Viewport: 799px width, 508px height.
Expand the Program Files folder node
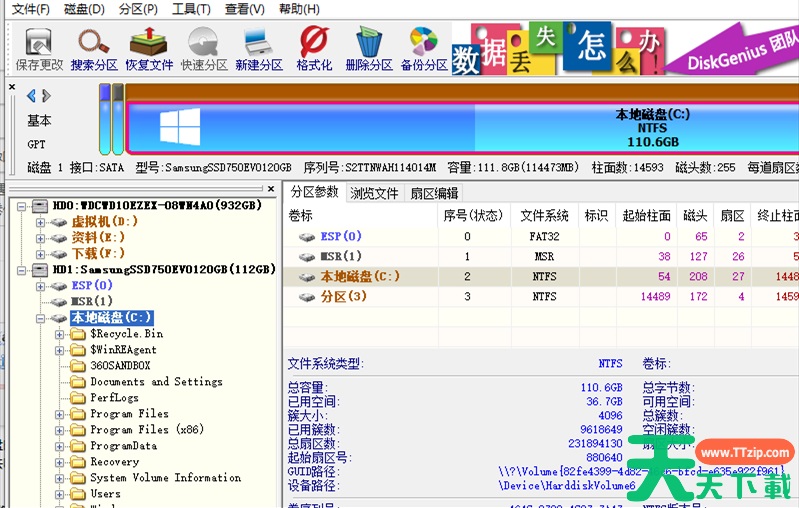click(61, 414)
